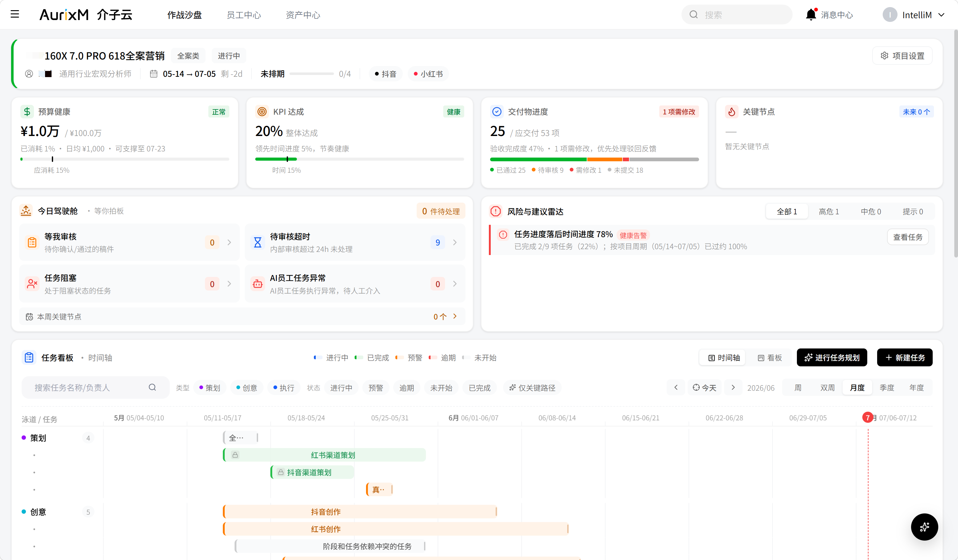958x560 pixels.
Task: Click the 查看任务 button
Action: [x=907, y=237]
